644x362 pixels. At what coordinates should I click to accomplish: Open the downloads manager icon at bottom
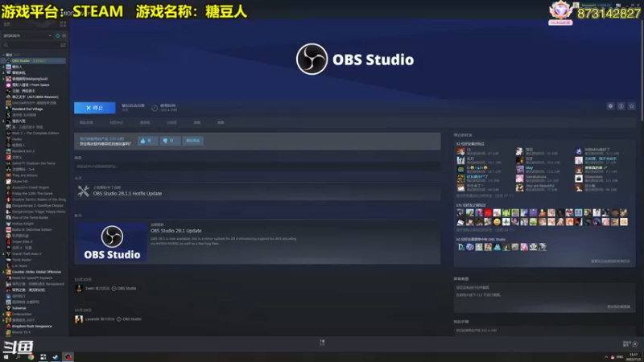click(322, 343)
